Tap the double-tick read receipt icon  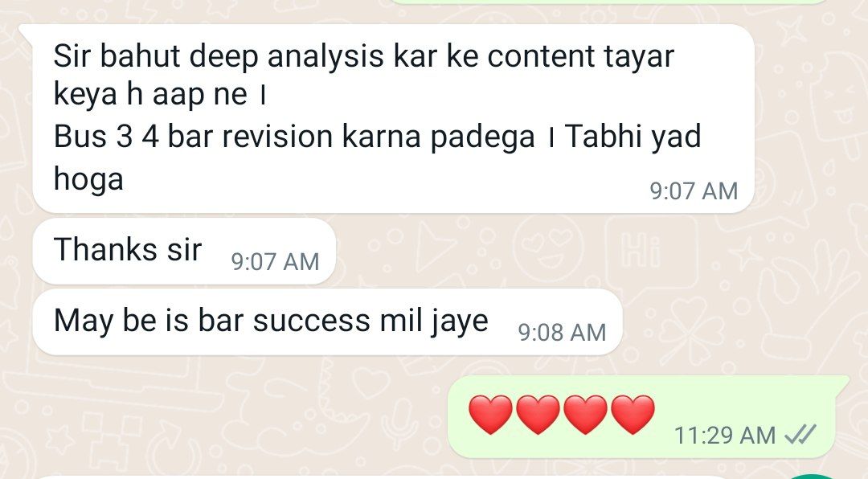click(x=800, y=435)
